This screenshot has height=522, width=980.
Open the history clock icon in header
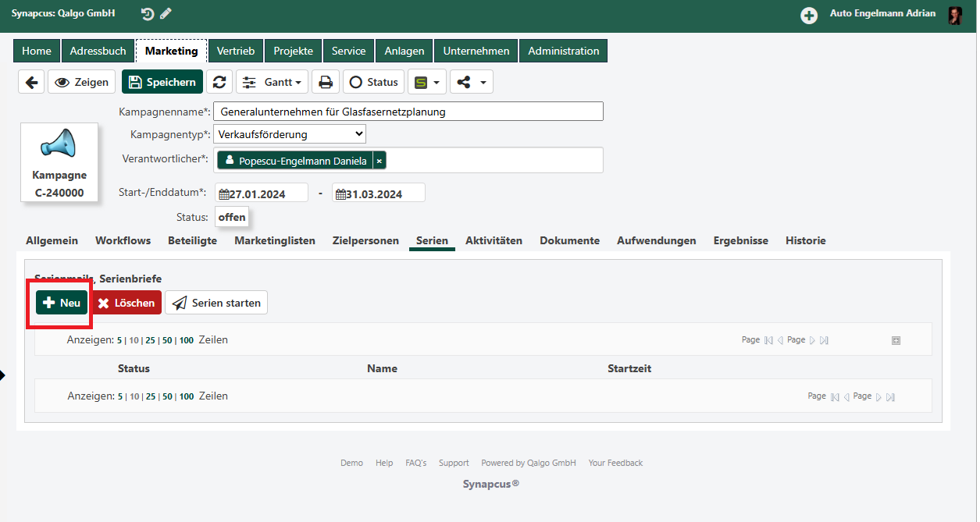tap(148, 13)
